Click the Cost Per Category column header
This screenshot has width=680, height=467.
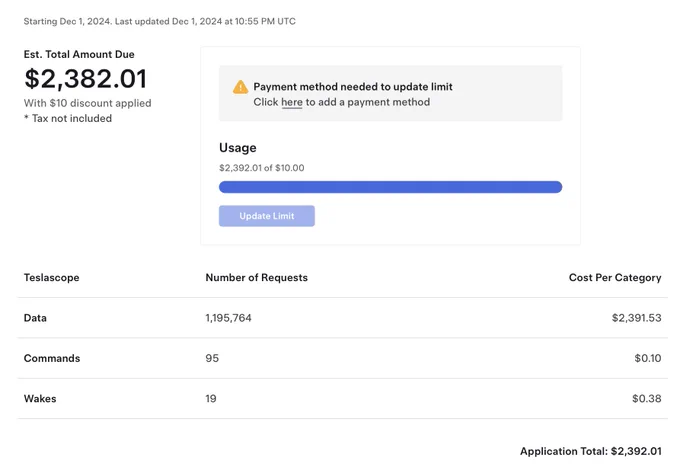tap(615, 278)
